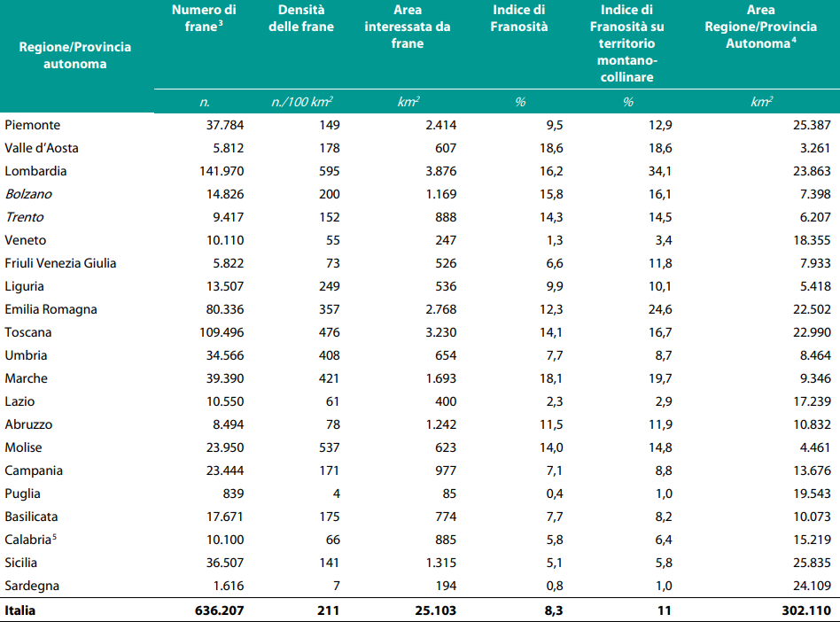Screen dimensions: 840x622
Task: Select Lombardia's landslide count 141.970
Action: pyautogui.click(x=217, y=171)
